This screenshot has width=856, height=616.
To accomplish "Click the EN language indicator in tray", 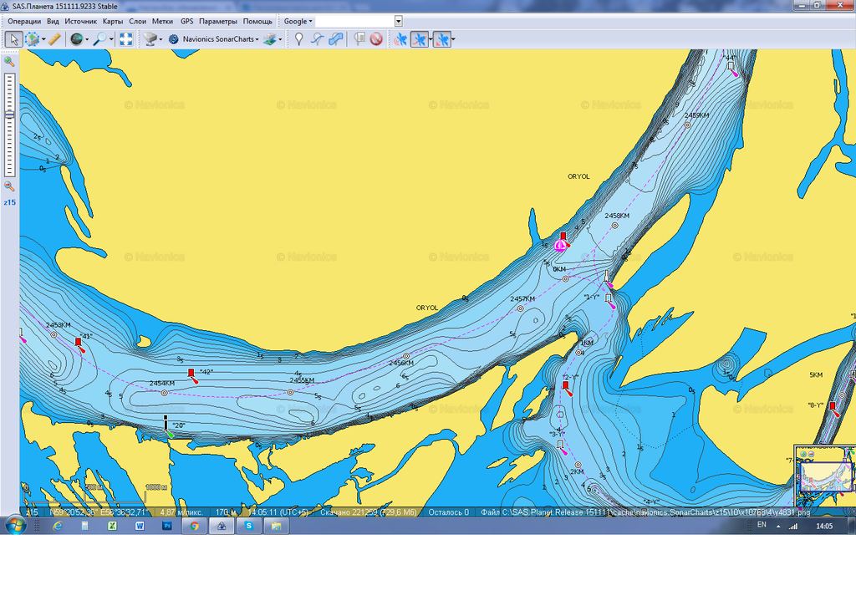I will [x=762, y=525].
